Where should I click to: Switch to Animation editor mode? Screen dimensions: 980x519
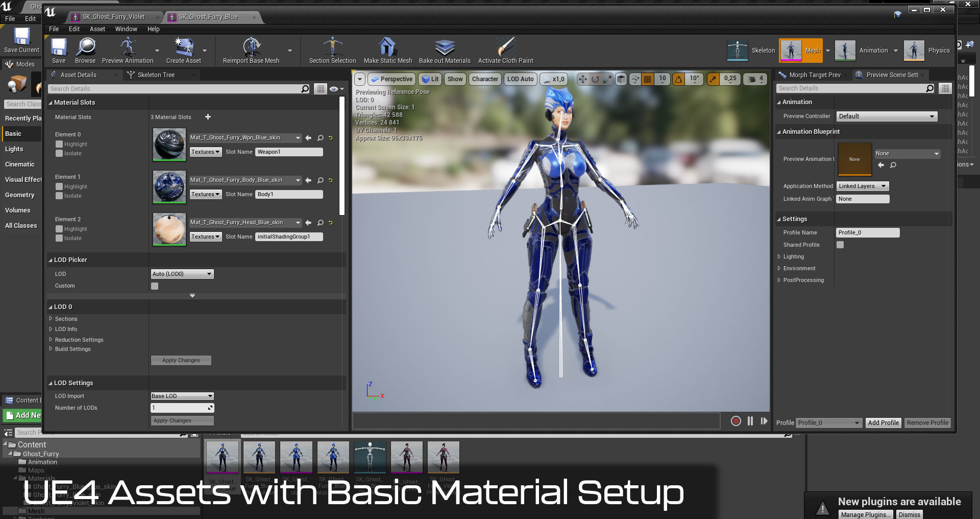pyautogui.click(x=861, y=51)
